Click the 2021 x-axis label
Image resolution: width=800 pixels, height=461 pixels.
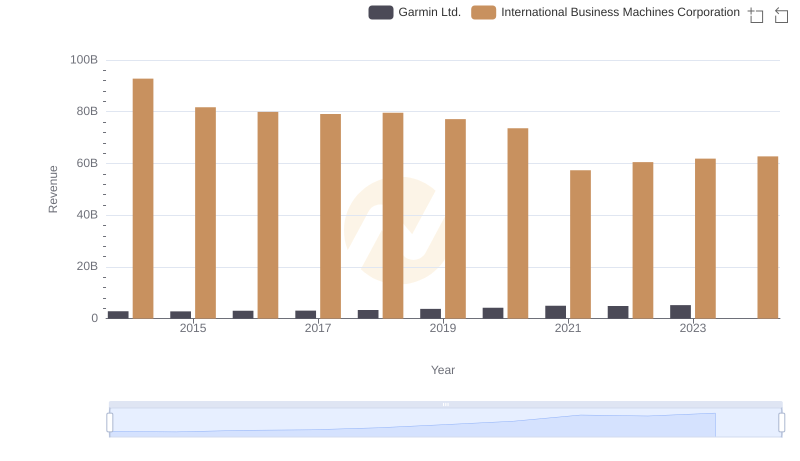pos(568,328)
